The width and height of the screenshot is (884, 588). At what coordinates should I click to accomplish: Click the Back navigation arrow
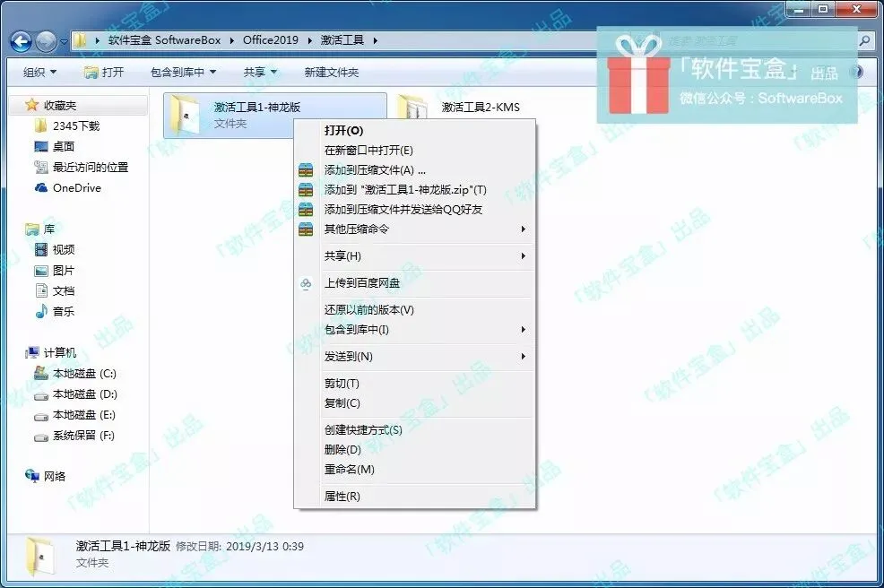pyautogui.click(x=21, y=41)
